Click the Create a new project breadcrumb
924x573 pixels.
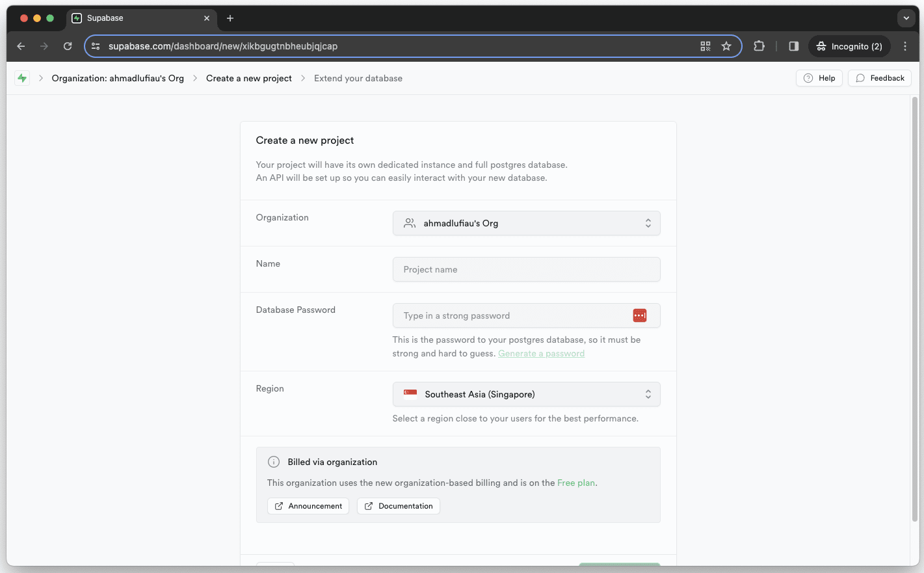pyautogui.click(x=249, y=78)
